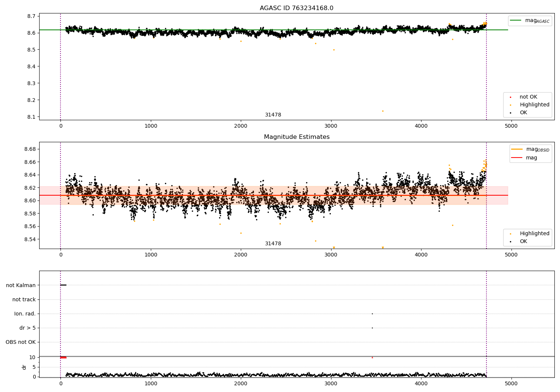
Task: Click the 8.54 tick on the middle plot
Action: click(x=30, y=239)
